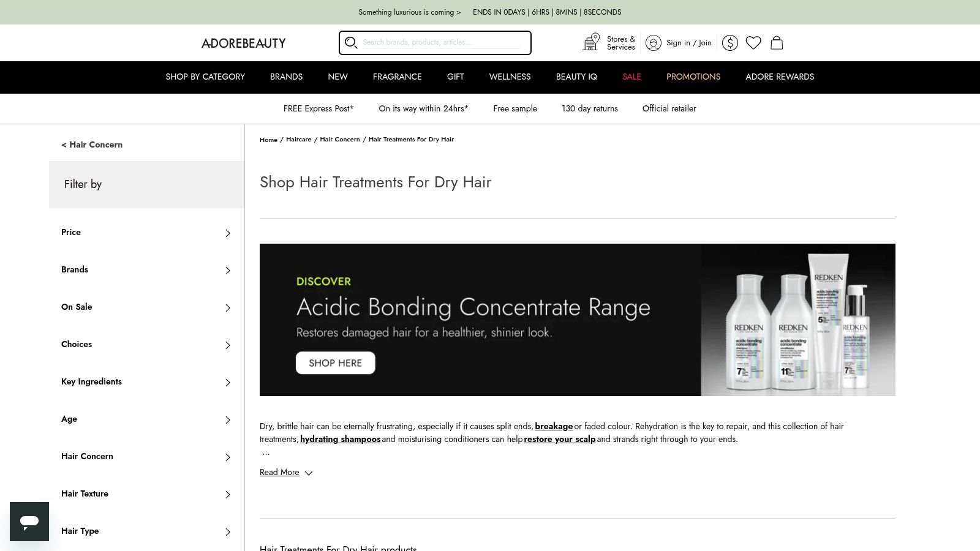Open the chat widget button
This screenshot has width=980, height=551.
pyautogui.click(x=29, y=522)
